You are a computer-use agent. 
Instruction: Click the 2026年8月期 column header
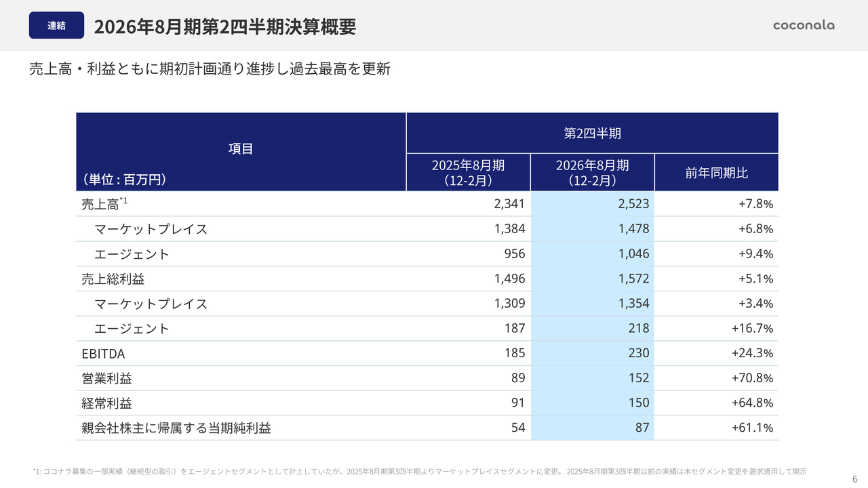pos(592,173)
